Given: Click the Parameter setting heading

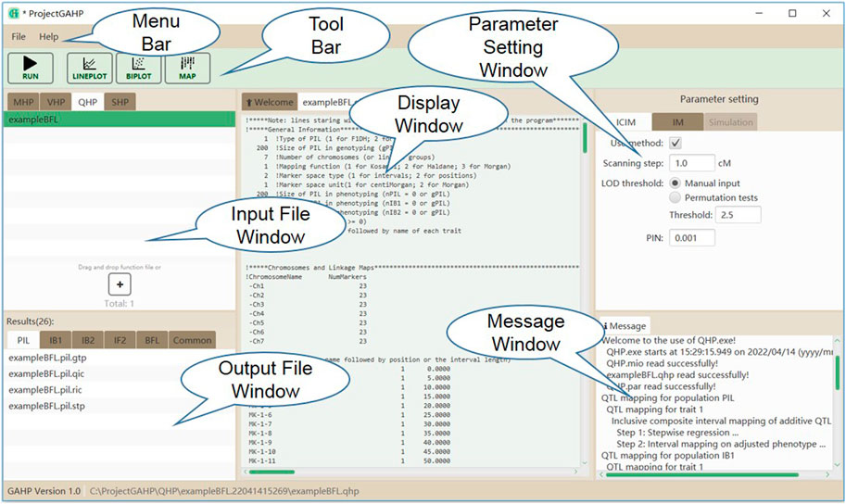Looking at the screenshot, I should tap(719, 99).
